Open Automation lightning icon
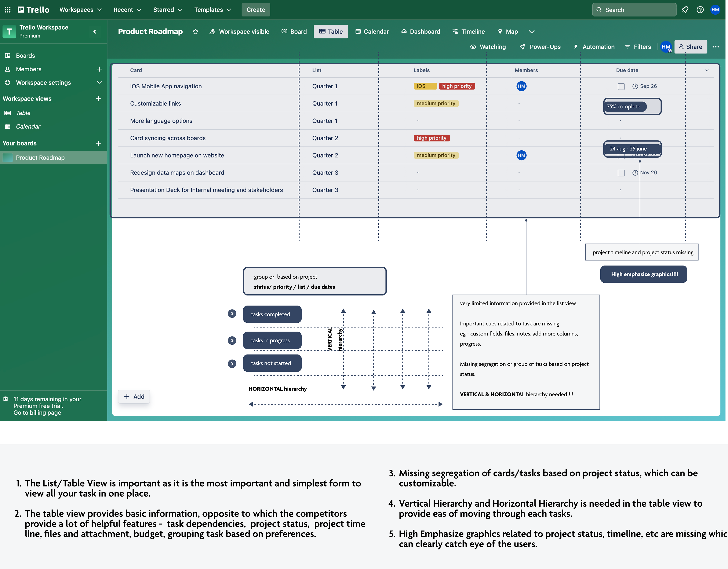The width and height of the screenshot is (728, 569). (x=576, y=47)
